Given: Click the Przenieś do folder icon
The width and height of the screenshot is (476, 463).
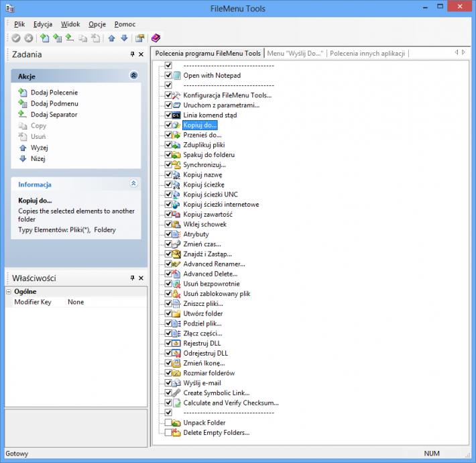Looking at the screenshot, I should tap(176, 135).
